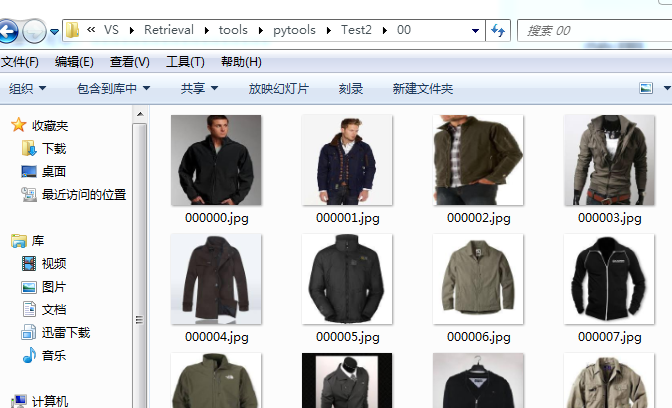
Task: Click 放映幻灯片 button
Action: pos(279,89)
